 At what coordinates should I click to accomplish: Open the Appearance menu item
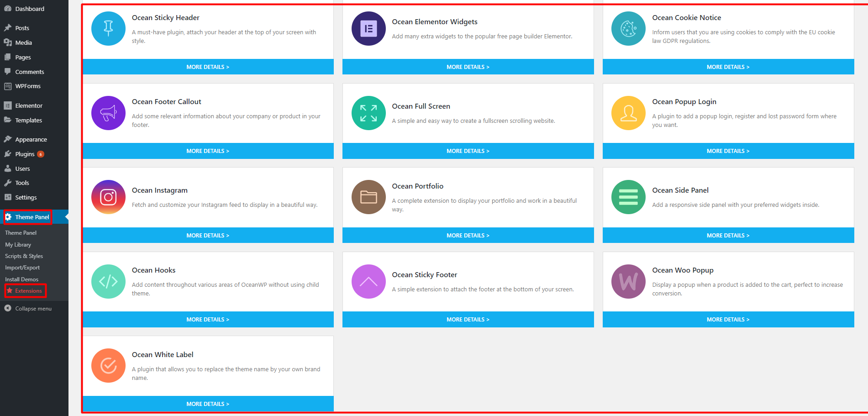tap(34, 139)
